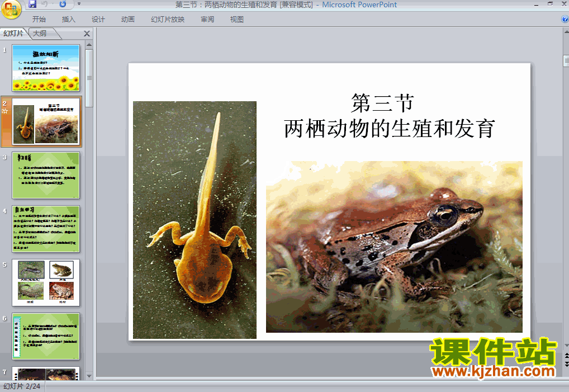Select the tadpole picture on slide
Viewport: 569px width, 392px height.
coord(195,220)
